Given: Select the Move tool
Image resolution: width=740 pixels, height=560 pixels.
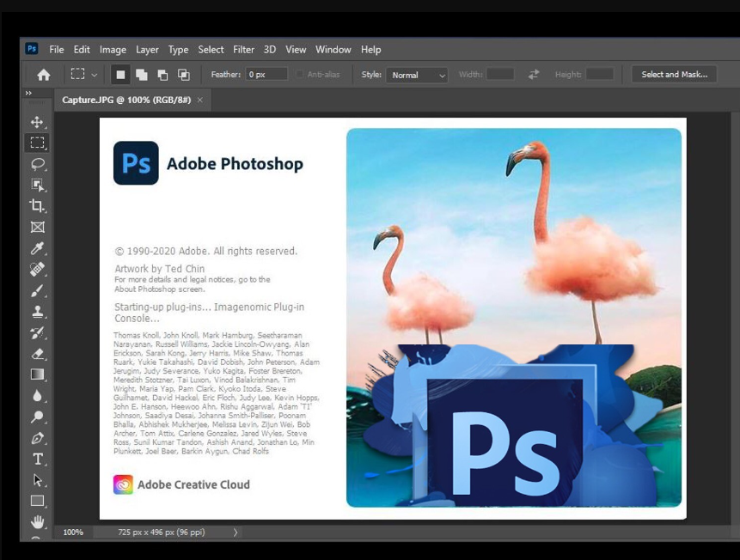Looking at the screenshot, I should coord(37,122).
